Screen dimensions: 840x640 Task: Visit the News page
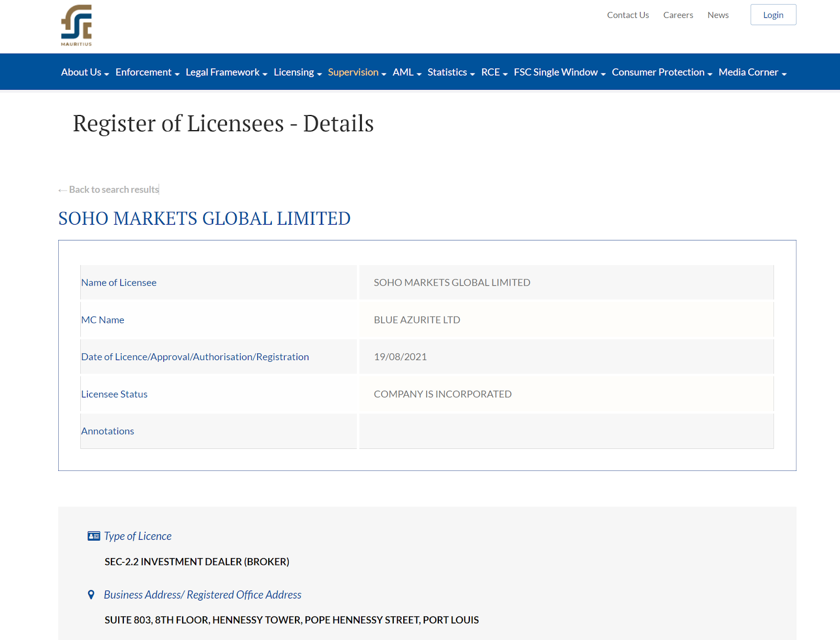(x=718, y=15)
